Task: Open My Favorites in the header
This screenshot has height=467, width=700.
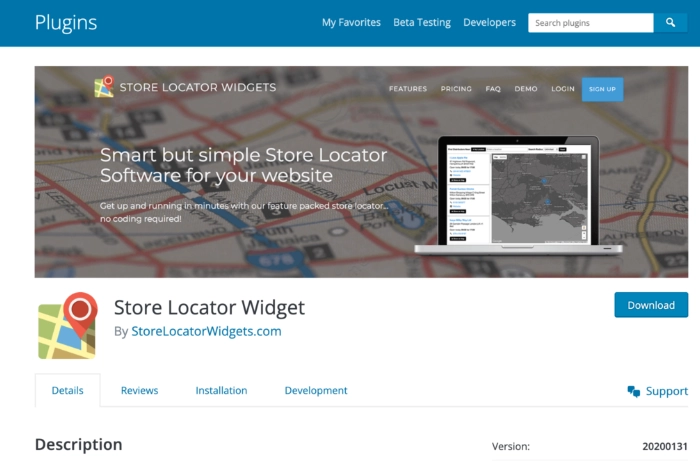Action: pyautogui.click(x=351, y=22)
